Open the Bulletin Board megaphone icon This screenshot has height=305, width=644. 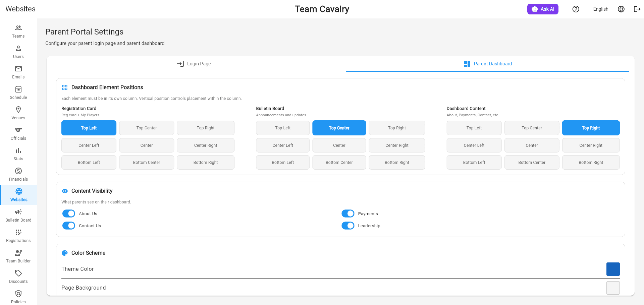pos(18,212)
